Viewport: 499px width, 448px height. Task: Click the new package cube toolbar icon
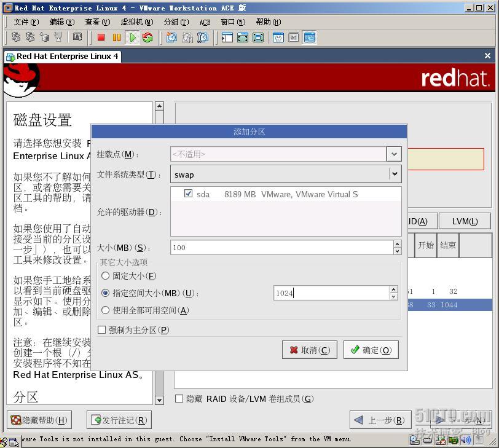coord(44,37)
